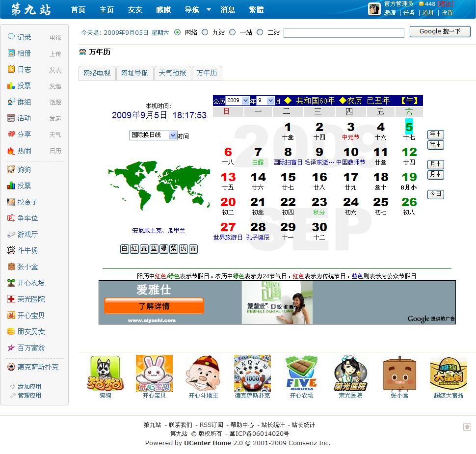Go to next month with 月↓
Viewport: 476px width, 454px height.
click(435, 175)
